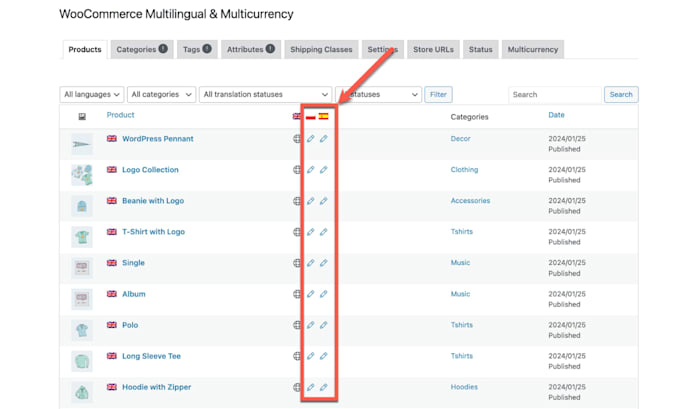Open the Polo product link

[130, 325]
